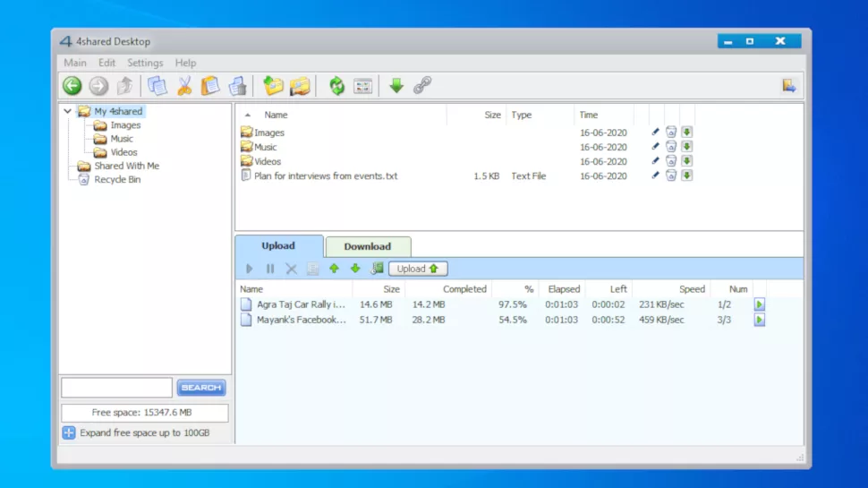Image resolution: width=868 pixels, height=488 pixels.
Task: Click download icon for the Plan text file
Action: click(x=687, y=176)
